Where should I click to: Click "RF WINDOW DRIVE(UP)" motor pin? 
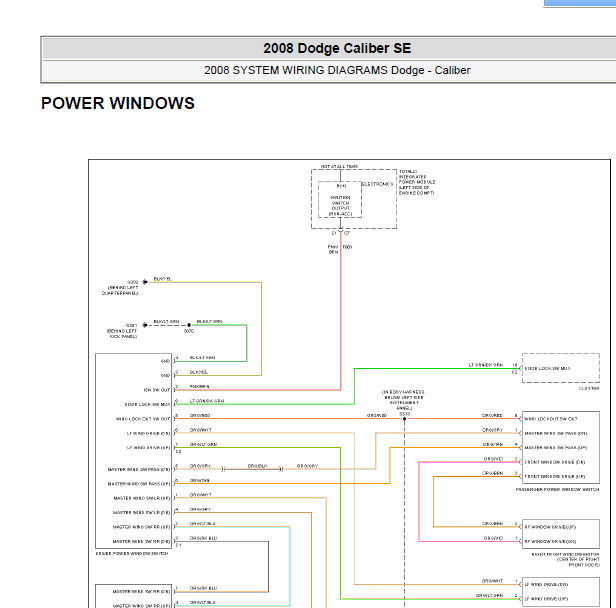click(x=550, y=527)
